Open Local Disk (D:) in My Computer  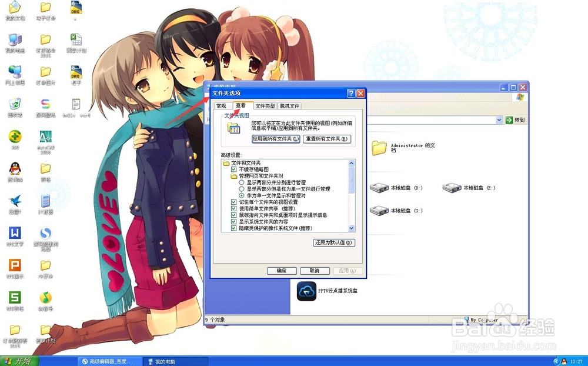(396, 188)
